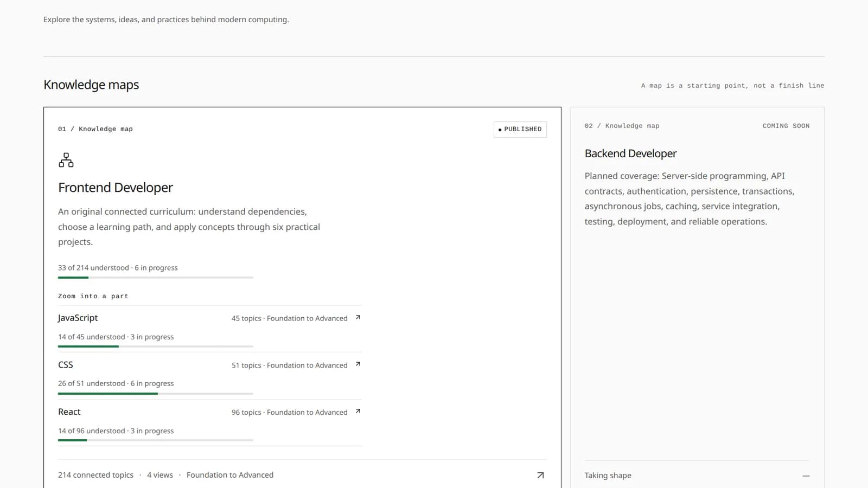This screenshot has height=488, width=868.
Task: Click the PUBLISHED status badge
Action: 520,129
